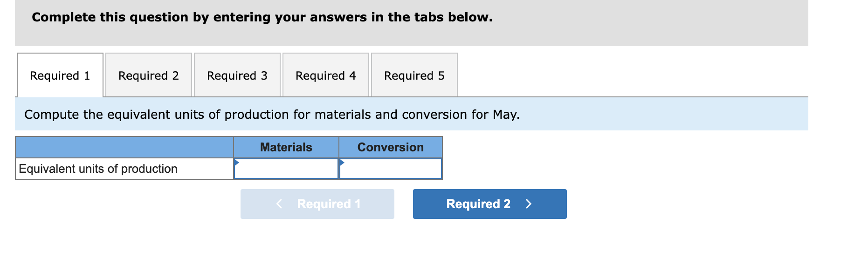868x272 pixels.
Task: Switch to the Required 5 tab
Action: point(414,75)
